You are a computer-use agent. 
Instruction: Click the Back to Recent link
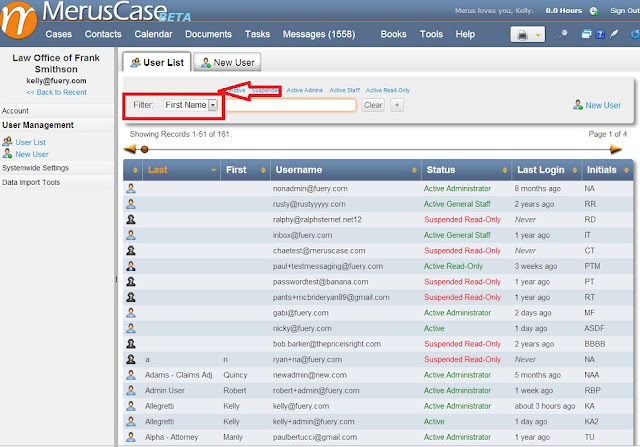[x=56, y=92]
